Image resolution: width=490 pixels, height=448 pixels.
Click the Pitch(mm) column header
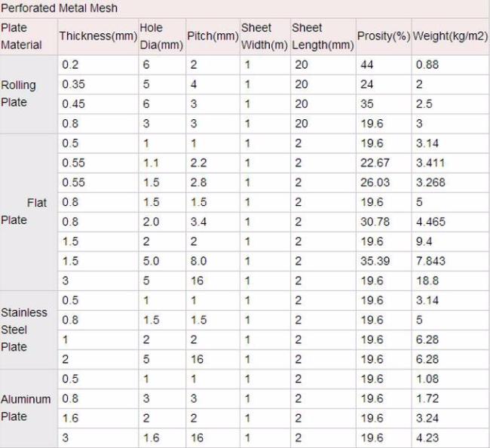(213, 36)
